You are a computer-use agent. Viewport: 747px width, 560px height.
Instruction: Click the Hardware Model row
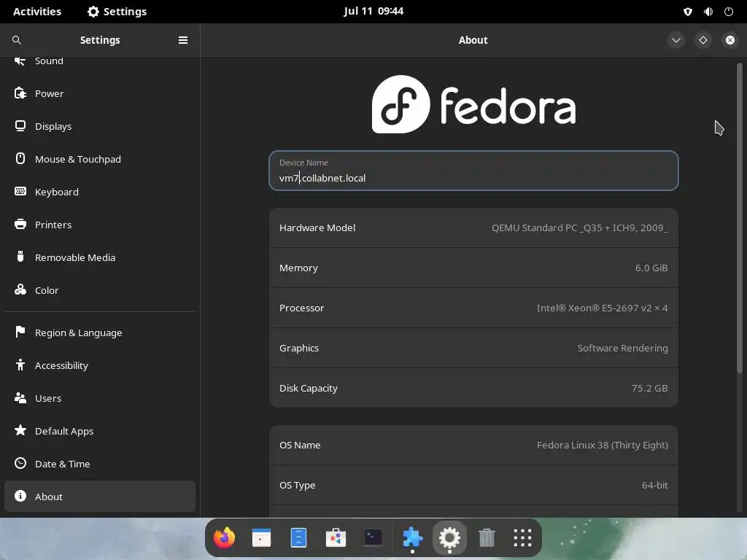click(473, 227)
